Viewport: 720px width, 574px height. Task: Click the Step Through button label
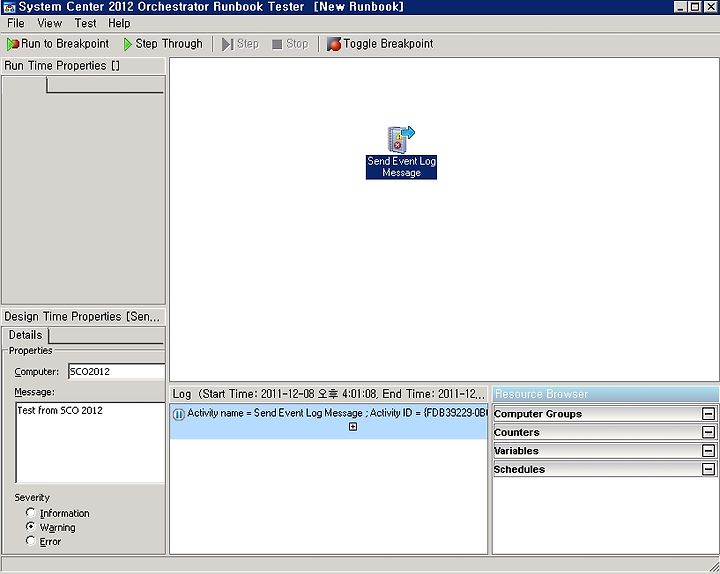tap(169, 44)
